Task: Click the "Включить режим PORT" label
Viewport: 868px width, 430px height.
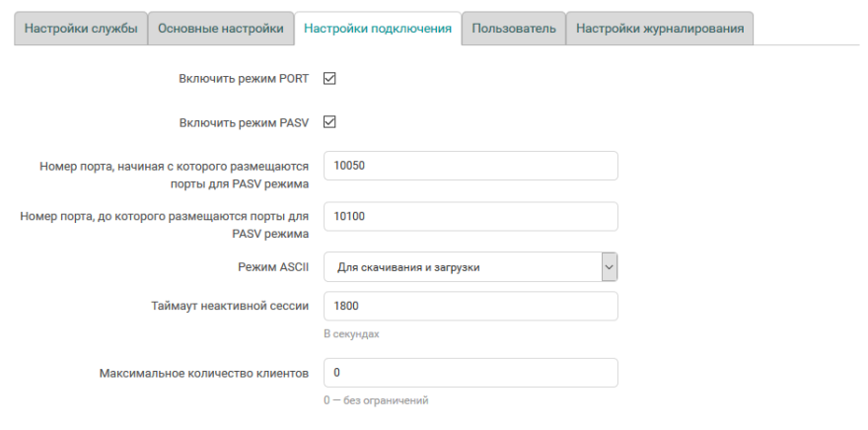Action: click(x=244, y=78)
